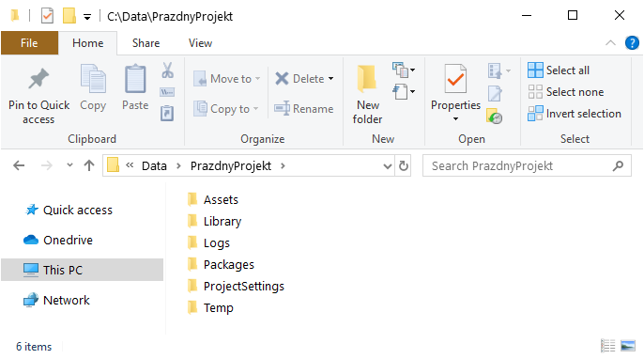Click the Paste clipboard icon
644x359 pixels.
135,79
